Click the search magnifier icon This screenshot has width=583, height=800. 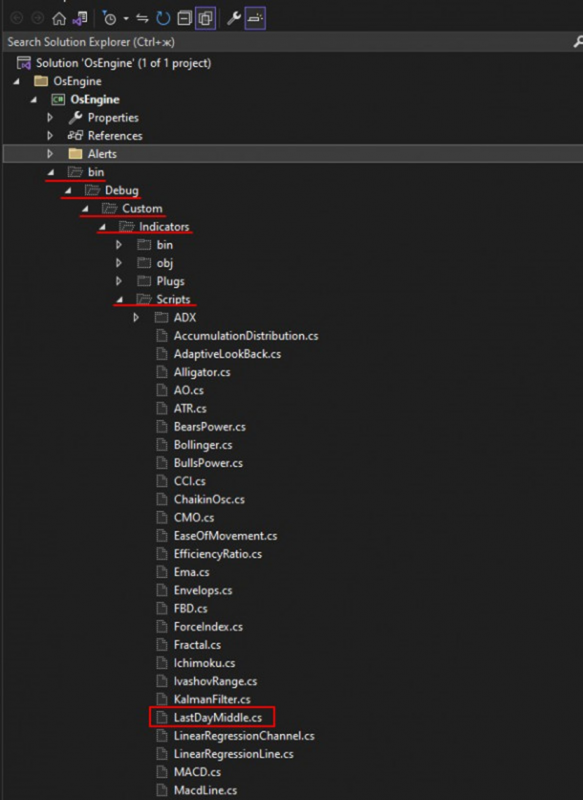pos(578,42)
